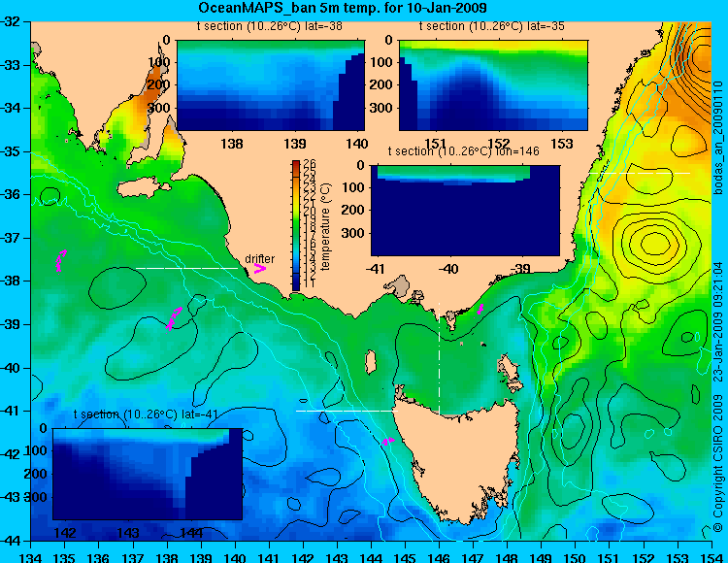Click the '-39' tick on the lon=146 section axis
728x563 pixels.
520,268
